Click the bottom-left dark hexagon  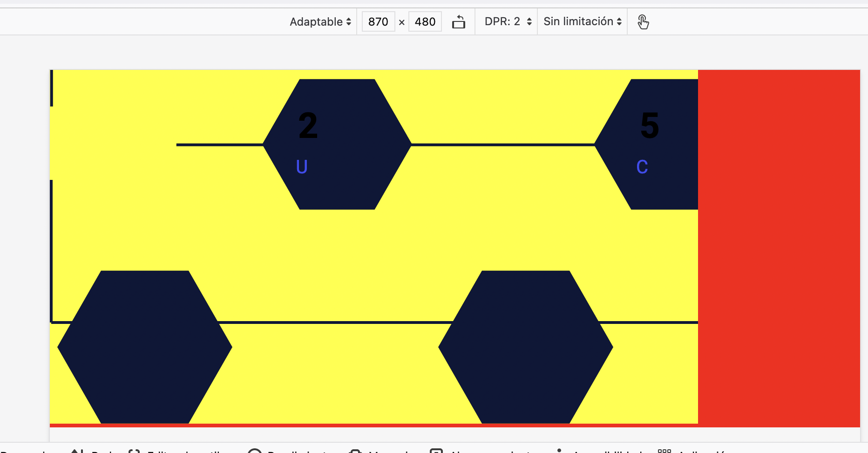(x=145, y=347)
